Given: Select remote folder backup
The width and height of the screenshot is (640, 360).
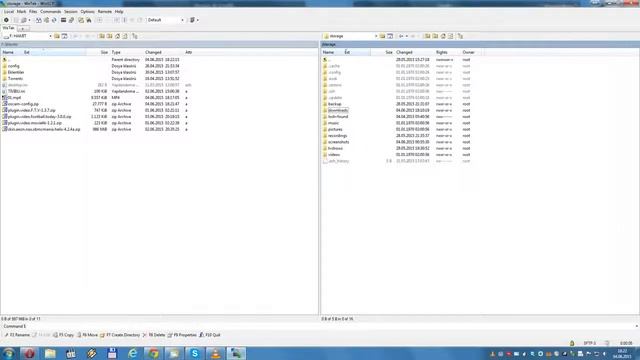Looking at the screenshot, I should click(335, 104).
